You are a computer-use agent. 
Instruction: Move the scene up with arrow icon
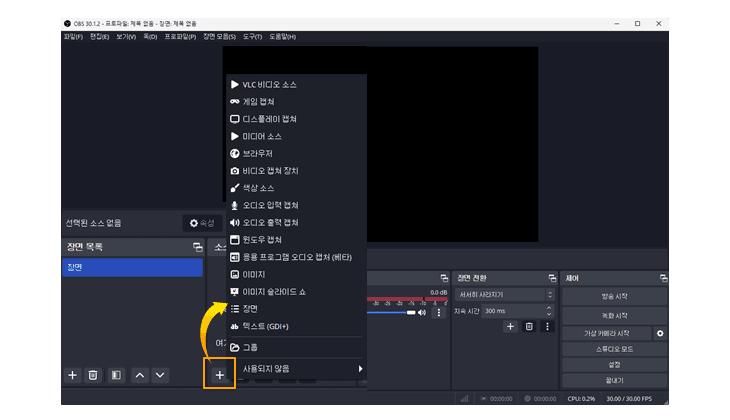pyautogui.click(x=139, y=374)
